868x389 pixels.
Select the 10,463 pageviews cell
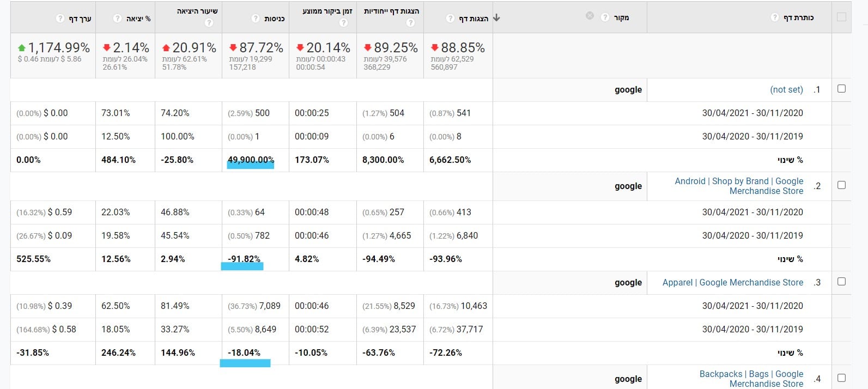(474, 306)
